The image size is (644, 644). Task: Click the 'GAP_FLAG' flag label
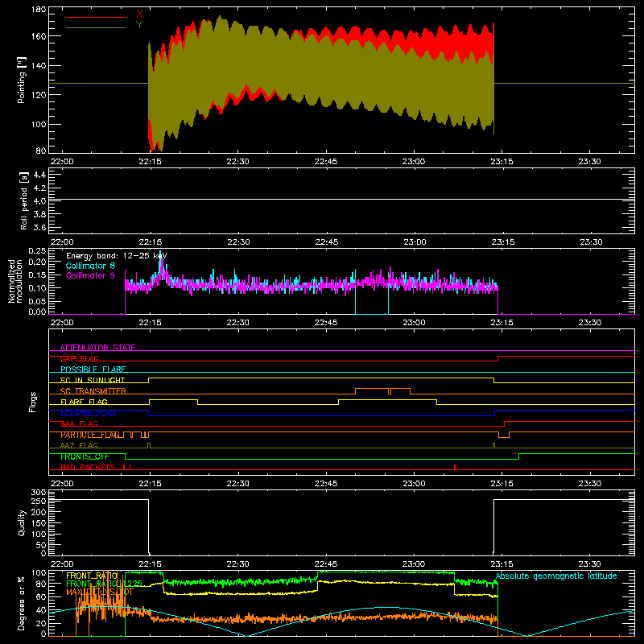(x=79, y=358)
